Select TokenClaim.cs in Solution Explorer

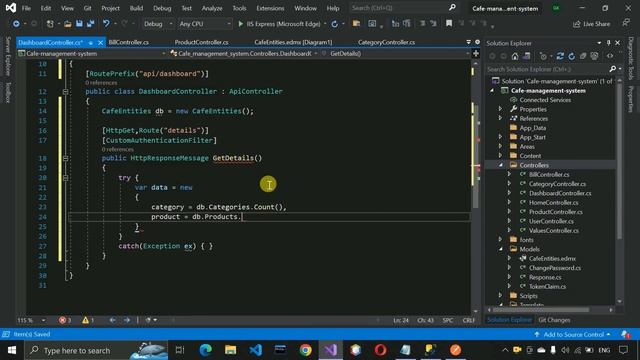point(547,286)
